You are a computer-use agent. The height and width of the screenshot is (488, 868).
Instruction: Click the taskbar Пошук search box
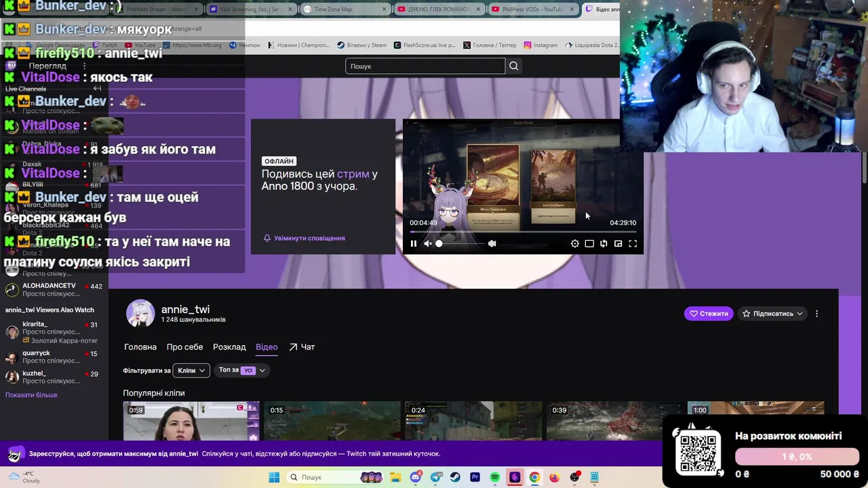(x=336, y=477)
